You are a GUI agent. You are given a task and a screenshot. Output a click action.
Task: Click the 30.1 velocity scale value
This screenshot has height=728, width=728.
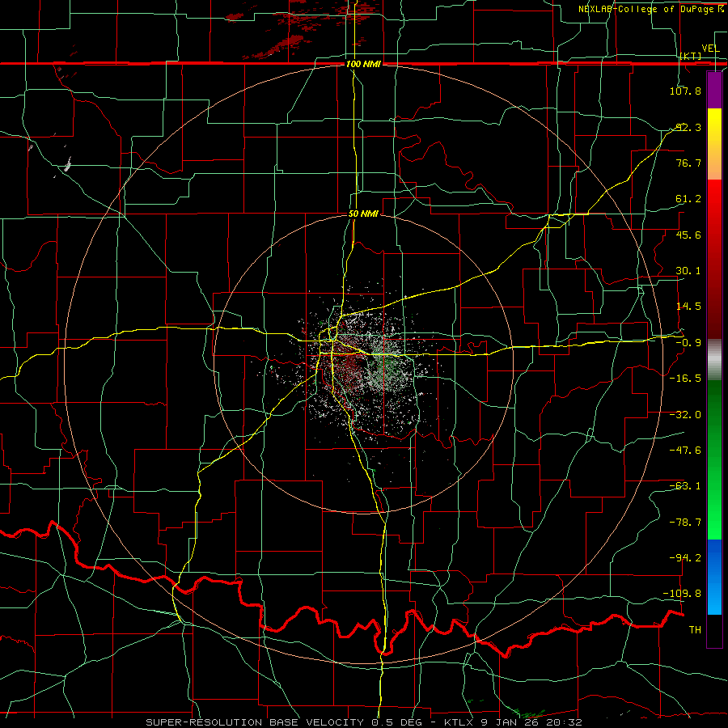pyautogui.click(x=688, y=271)
